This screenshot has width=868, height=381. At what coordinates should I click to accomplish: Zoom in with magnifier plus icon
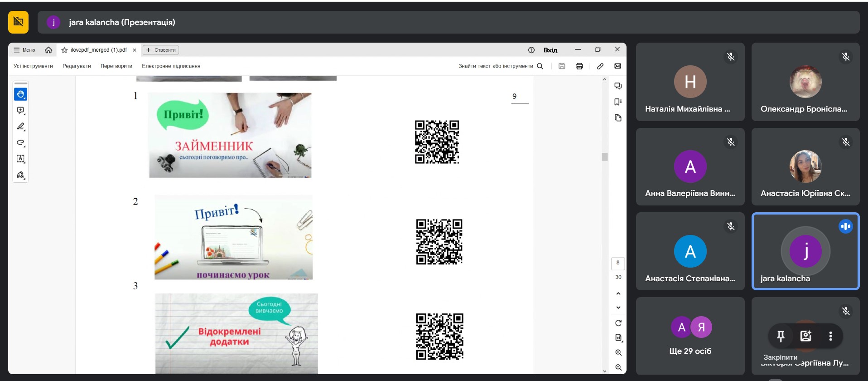click(618, 352)
